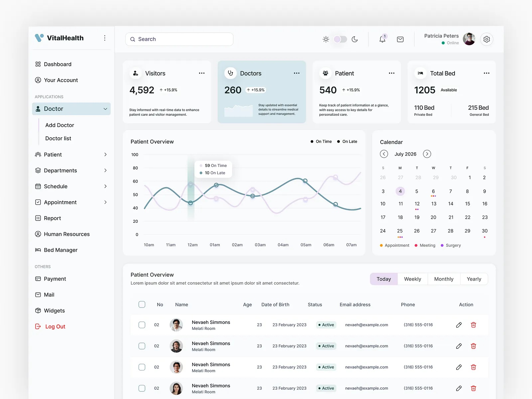This screenshot has height=399, width=532.
Task: Click the search magnifier icon
Action: tap(133, 39)
